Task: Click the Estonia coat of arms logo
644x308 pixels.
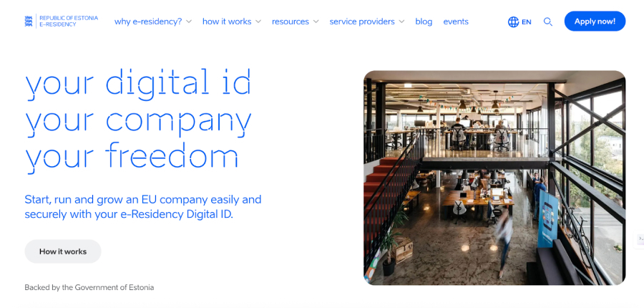Action: click(x=29, y=21)
